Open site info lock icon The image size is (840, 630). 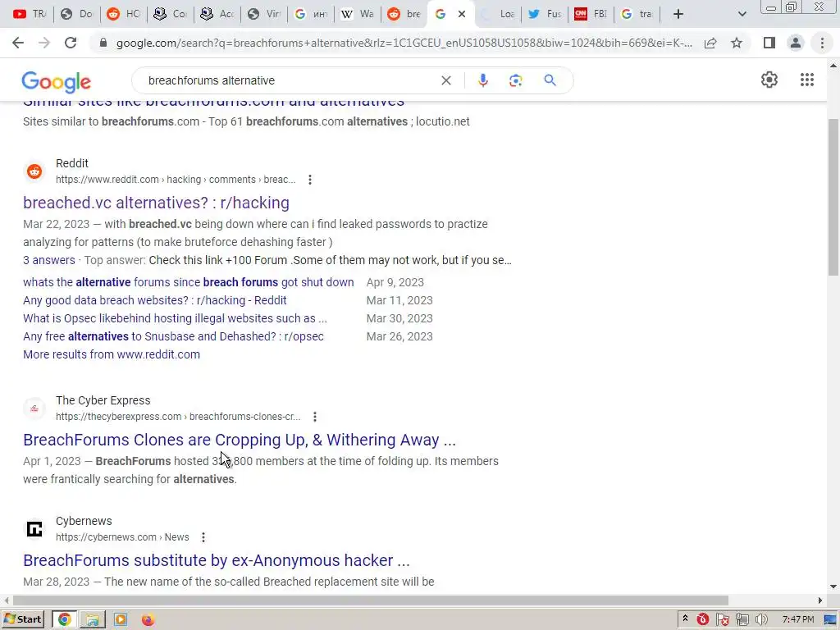103,43
